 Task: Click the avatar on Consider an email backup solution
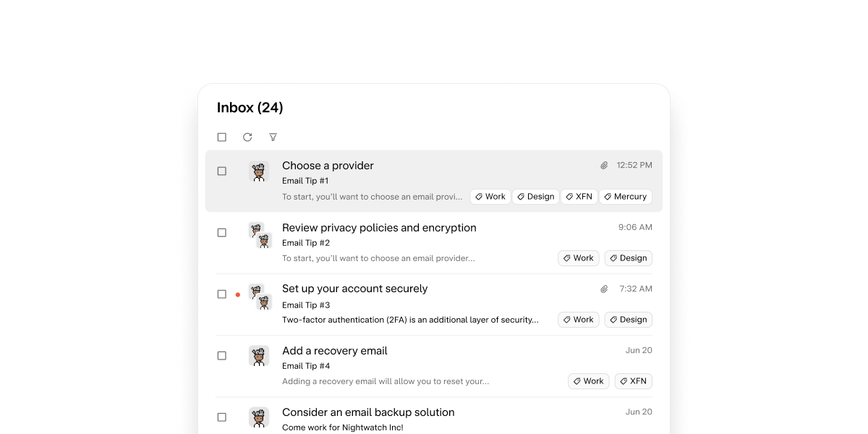click(x=258, y=417)
